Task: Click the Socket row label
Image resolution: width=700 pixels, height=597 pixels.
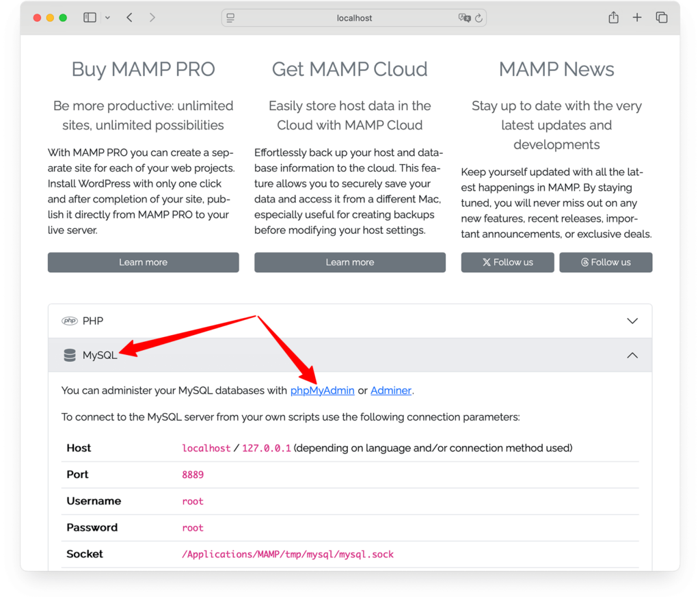Action: click(x=85, y=554)
